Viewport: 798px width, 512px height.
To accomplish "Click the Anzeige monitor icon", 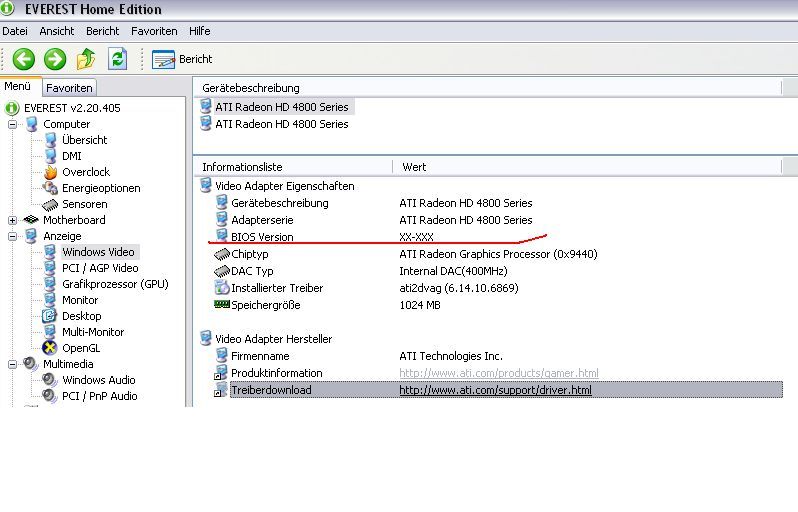I will pyautogui.click(x=32, y=236).
